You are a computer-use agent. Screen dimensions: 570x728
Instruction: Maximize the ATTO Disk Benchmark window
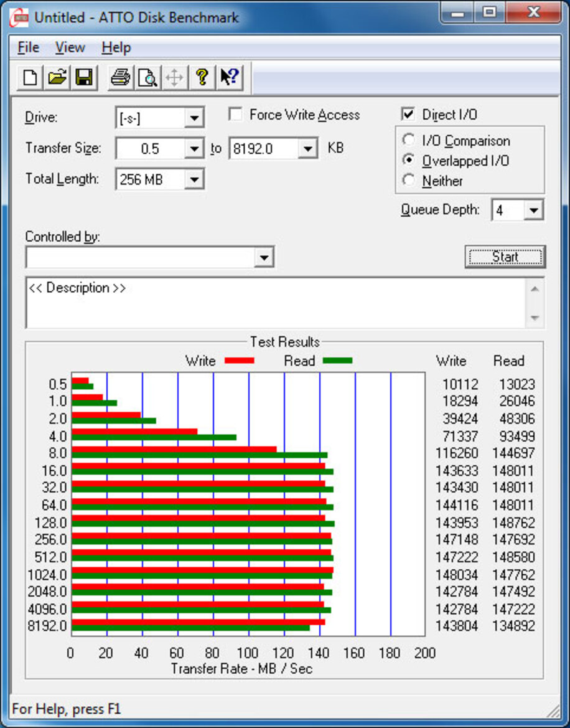click(490, 14)
